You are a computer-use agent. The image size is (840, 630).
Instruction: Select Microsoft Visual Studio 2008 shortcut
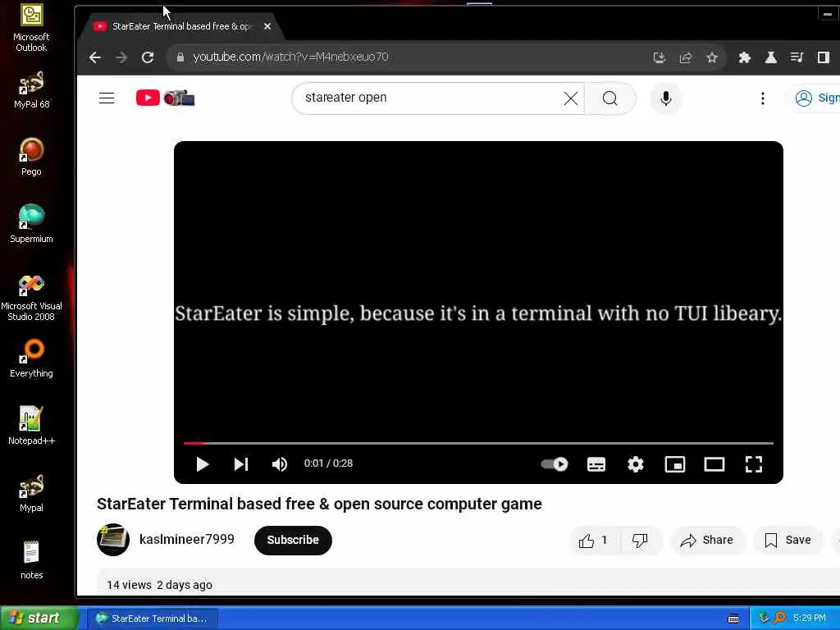31,297
